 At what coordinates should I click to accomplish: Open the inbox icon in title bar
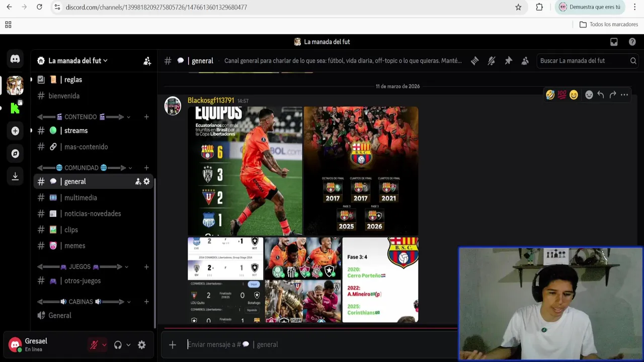point(614,42)
